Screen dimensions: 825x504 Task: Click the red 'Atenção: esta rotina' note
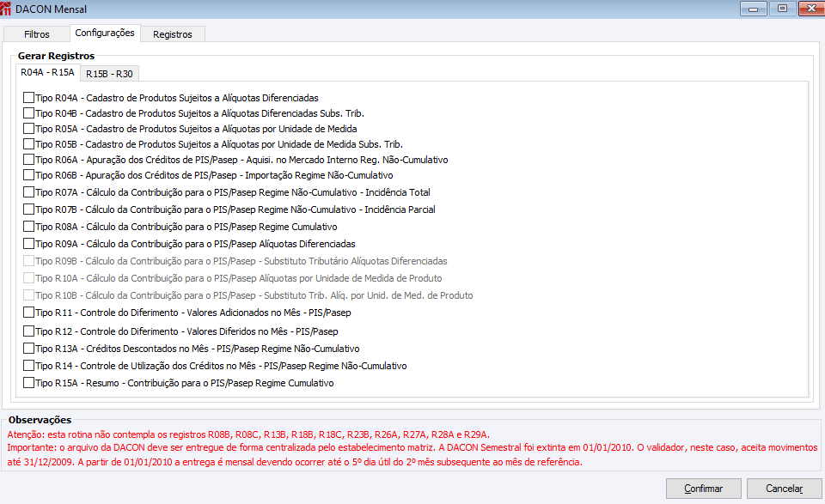click(248, 434)
